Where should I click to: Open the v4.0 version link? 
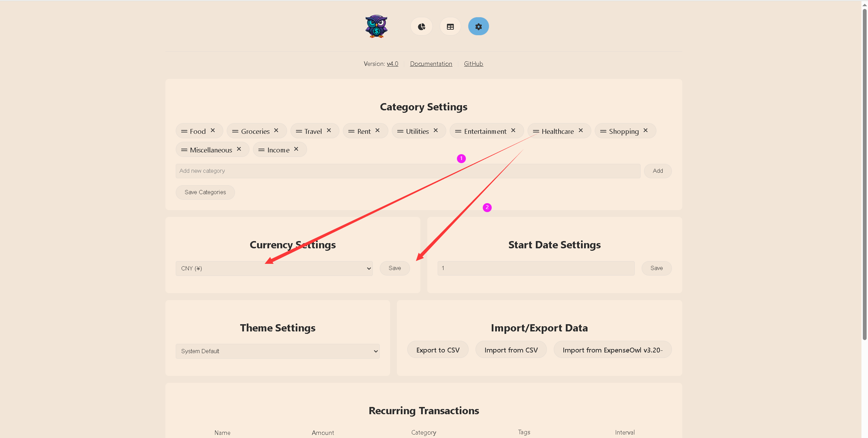392,64
